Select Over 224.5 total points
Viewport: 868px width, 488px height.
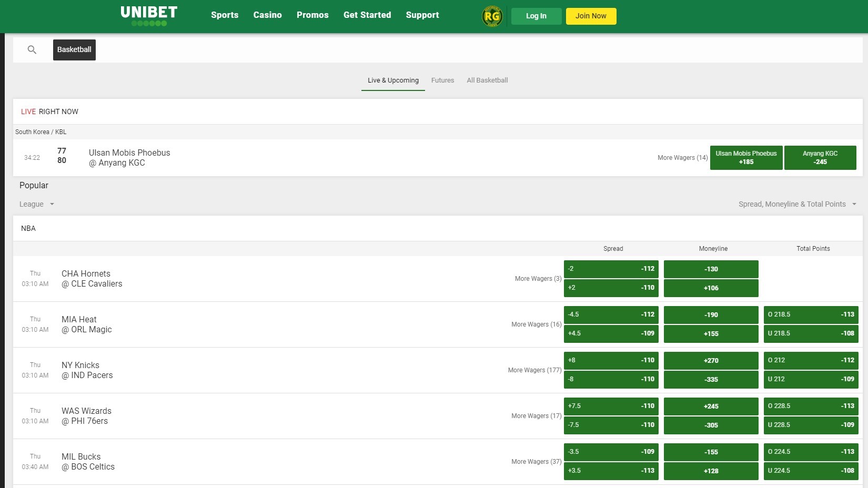811,452
